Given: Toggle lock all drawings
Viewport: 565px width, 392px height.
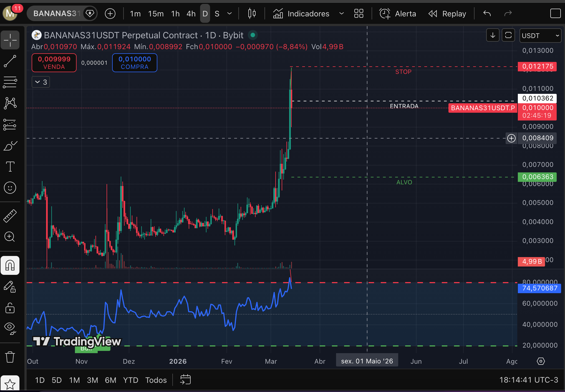Looking at the screenshot, I should 10,308.
